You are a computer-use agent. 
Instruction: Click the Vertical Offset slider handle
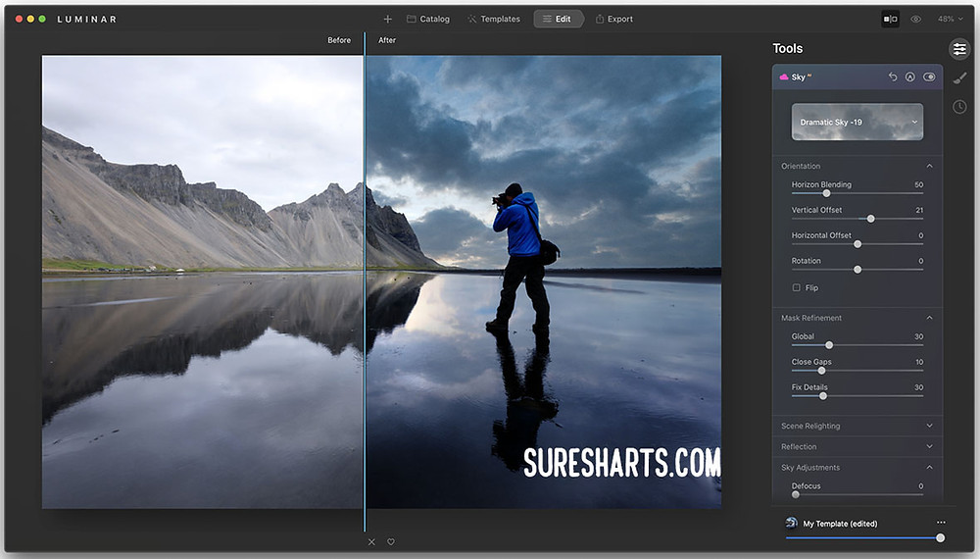click(x=870, y=219)
